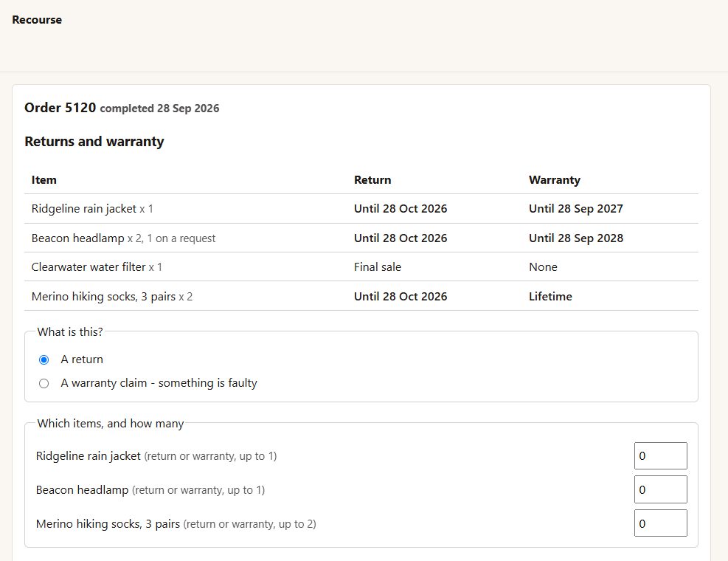Select the Beacon headlamp table row
Viewport: 728px width, 561px height.
361,238
